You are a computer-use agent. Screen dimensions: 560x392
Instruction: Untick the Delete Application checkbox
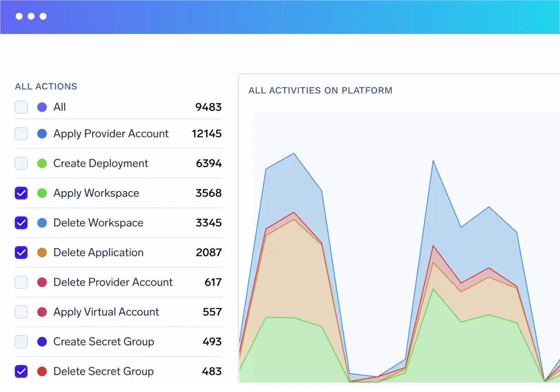21,253
